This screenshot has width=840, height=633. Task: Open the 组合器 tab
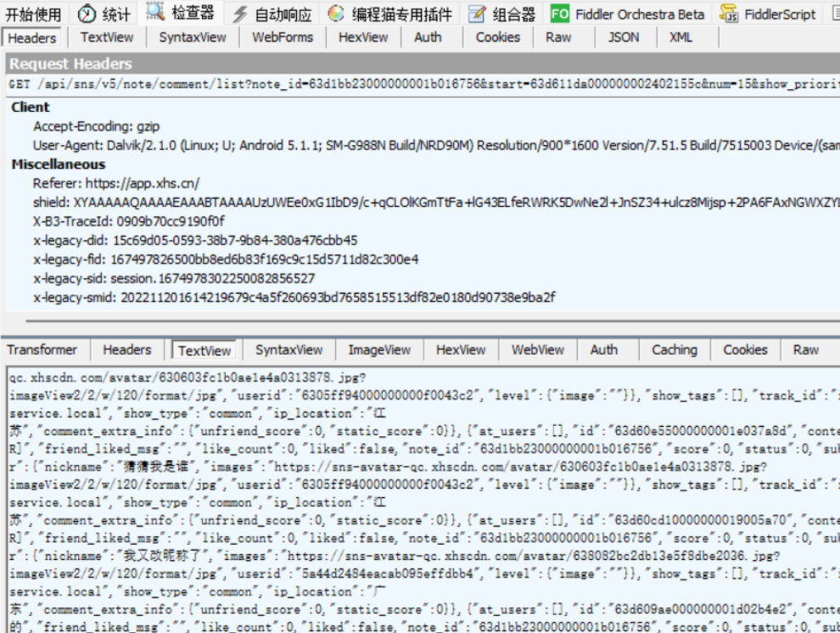pyautogui.click(x=502, y=14)
